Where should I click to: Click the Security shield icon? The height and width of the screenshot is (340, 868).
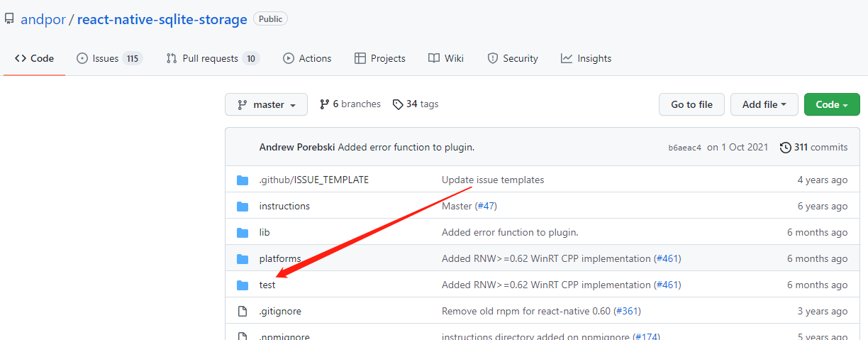pos(492,58)
